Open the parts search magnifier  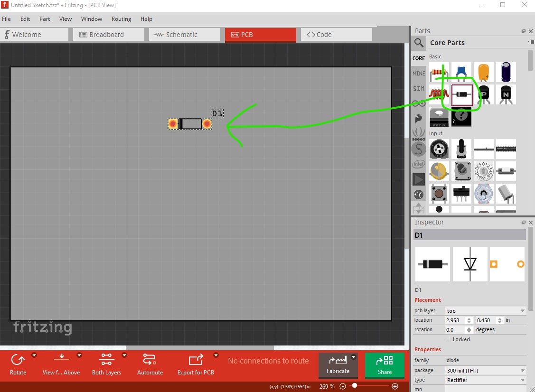click(x=419, y=43)
